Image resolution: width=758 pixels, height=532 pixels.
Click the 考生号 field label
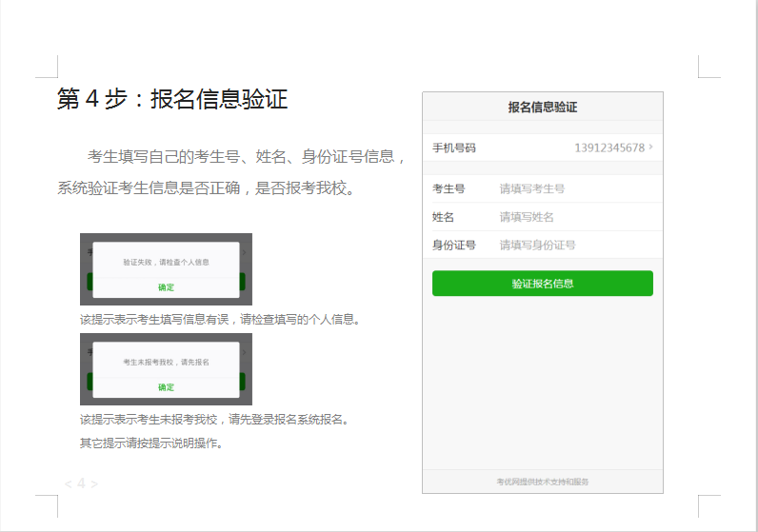[x=448, y=188]
